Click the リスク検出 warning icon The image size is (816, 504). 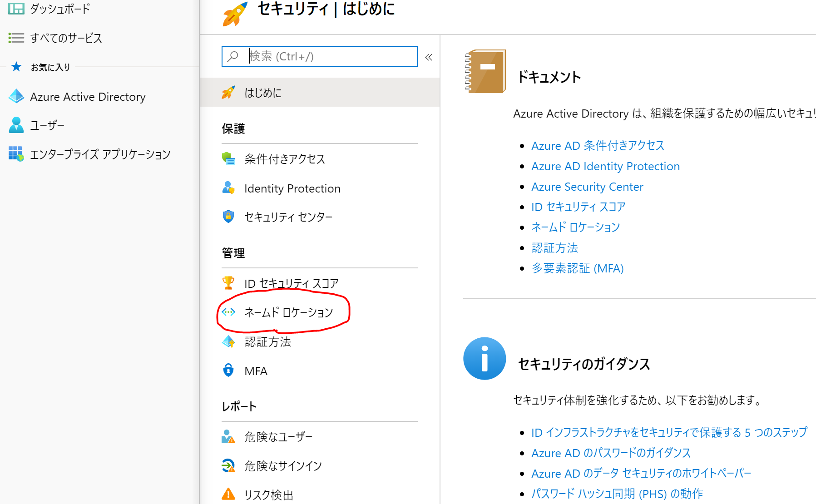click(228, 494)
